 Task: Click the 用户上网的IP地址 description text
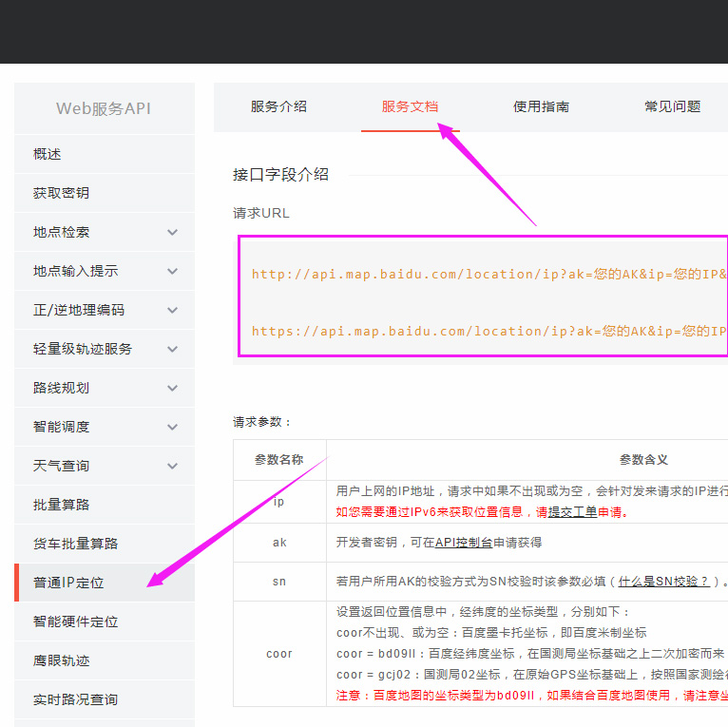[531, 491]
